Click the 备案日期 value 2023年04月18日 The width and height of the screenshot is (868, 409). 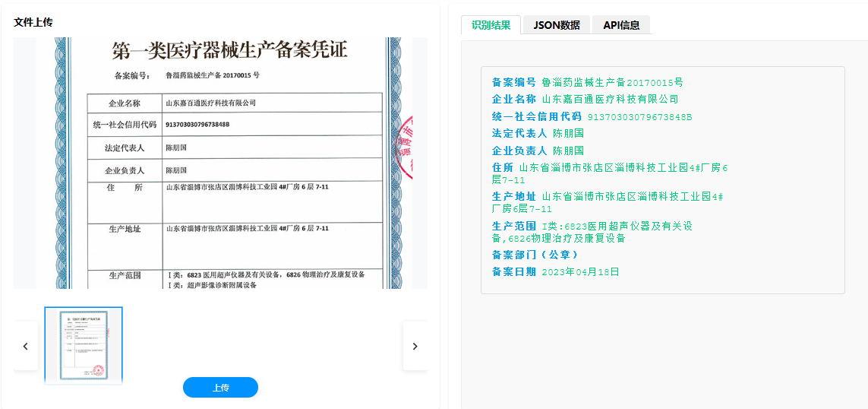[x=580, y=271]
